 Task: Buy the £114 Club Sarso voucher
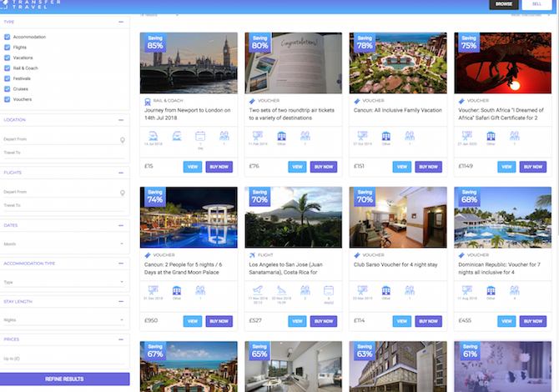click(x=428, y=321)
